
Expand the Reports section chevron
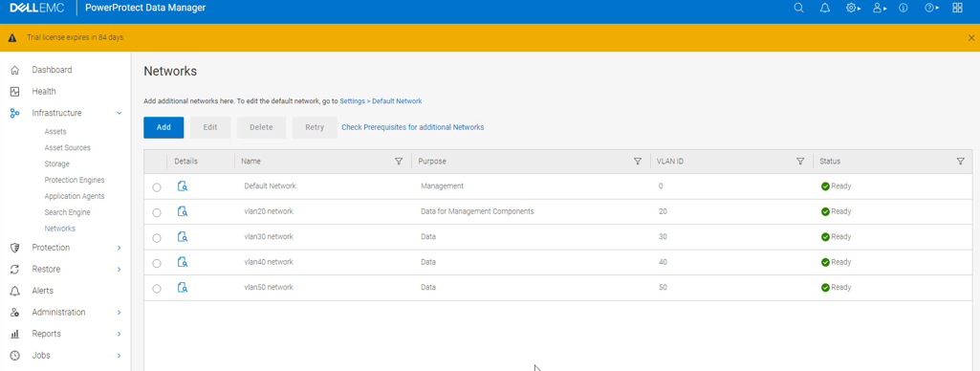click(119, 334)
